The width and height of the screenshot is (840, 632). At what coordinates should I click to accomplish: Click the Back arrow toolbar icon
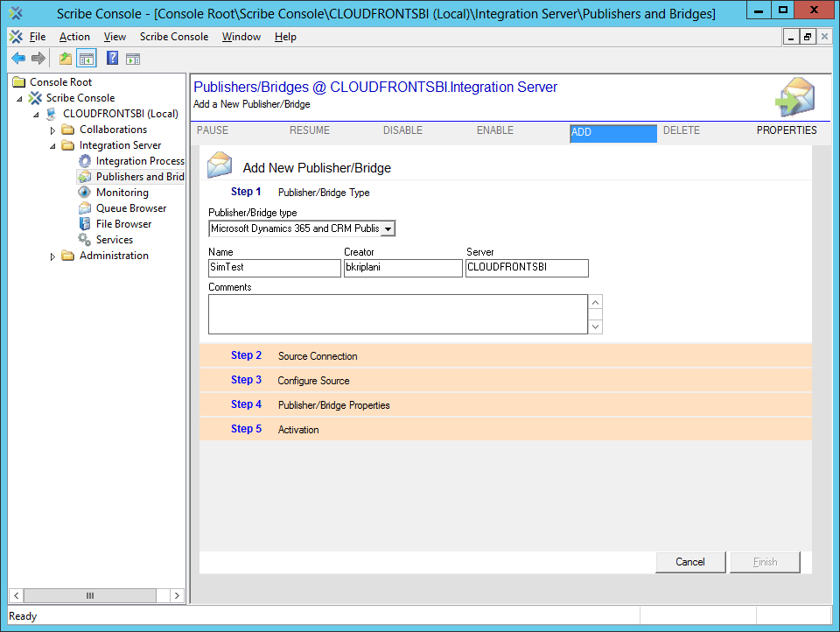(x=17, y=59)
